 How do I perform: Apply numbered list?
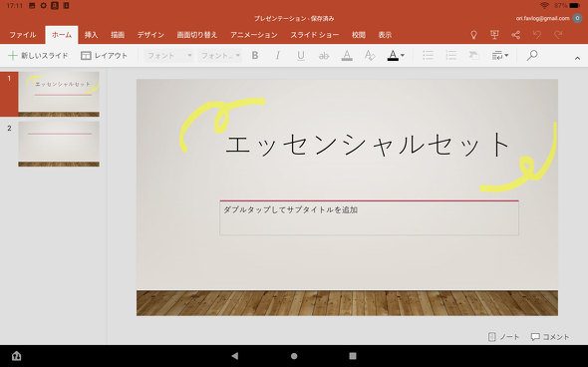coord(450,56)
